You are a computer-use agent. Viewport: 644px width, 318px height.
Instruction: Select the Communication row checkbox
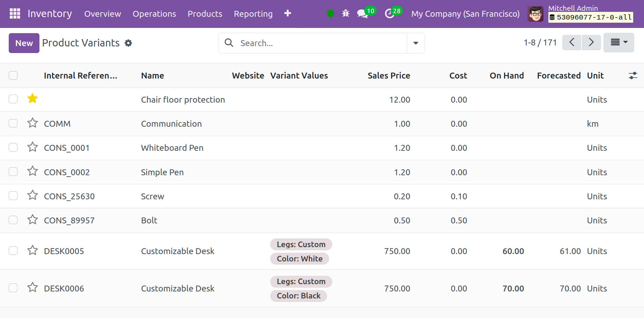pyautogui.click(x=13, y=123)
